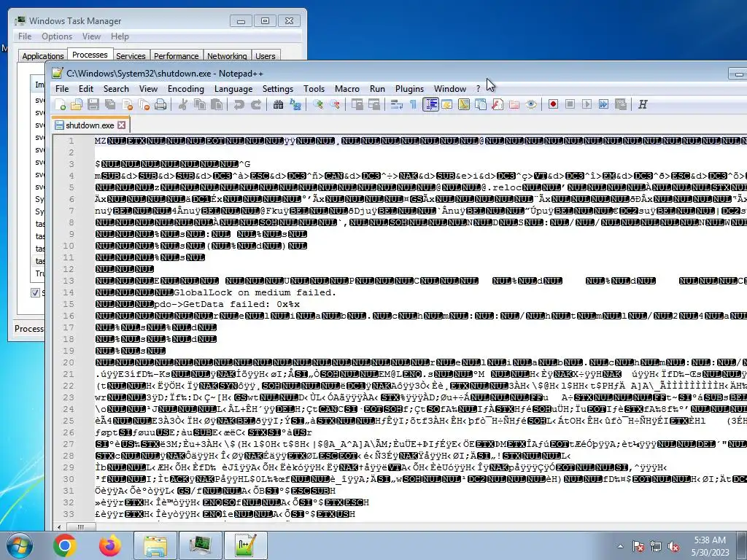The height and width of the screenshot is (560, 747).
Task: Click the Copy toolbar icon
Action: pyautogui.click(x=200, y=105)
